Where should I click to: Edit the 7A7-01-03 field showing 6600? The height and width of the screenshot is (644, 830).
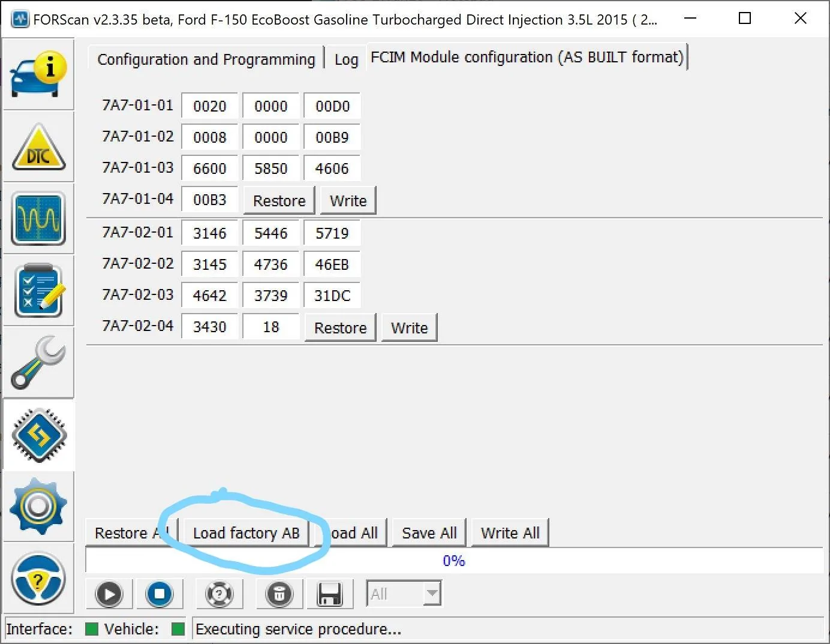tap(210, 168)
